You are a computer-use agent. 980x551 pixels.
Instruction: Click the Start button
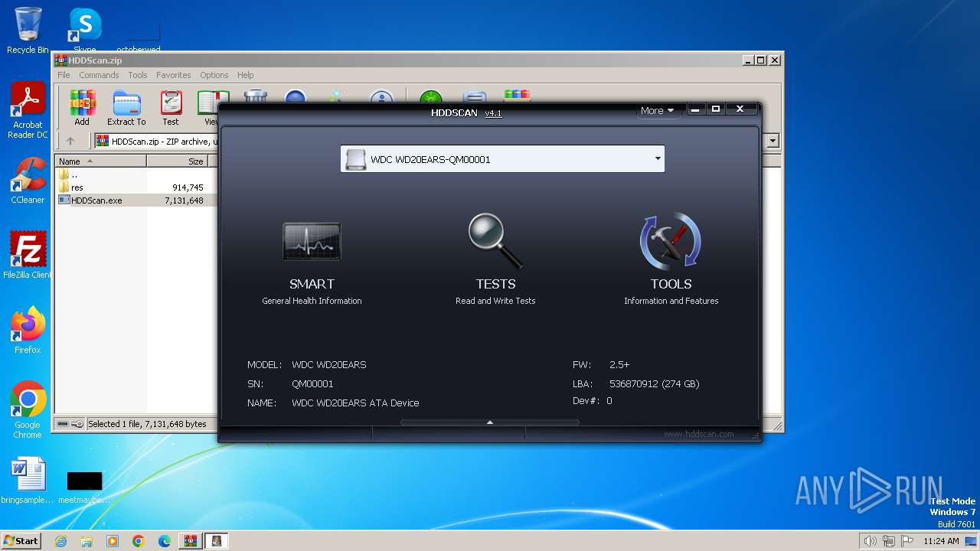tap(21, 541)
